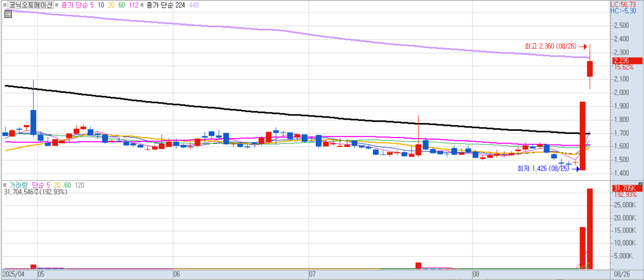Click the 25,000K volume axis label
Viewport: 644px width, 280px height.
[625, 205]
